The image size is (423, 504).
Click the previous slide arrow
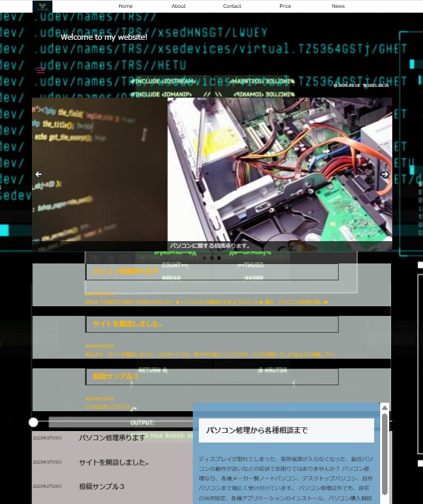click(39, 174)
